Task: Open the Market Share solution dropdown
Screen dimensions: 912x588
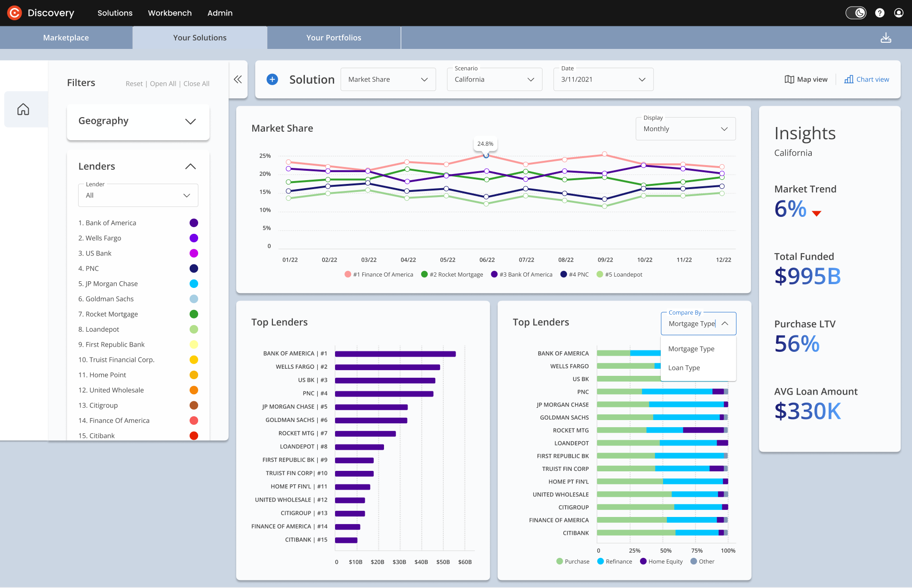Action: 388,79
